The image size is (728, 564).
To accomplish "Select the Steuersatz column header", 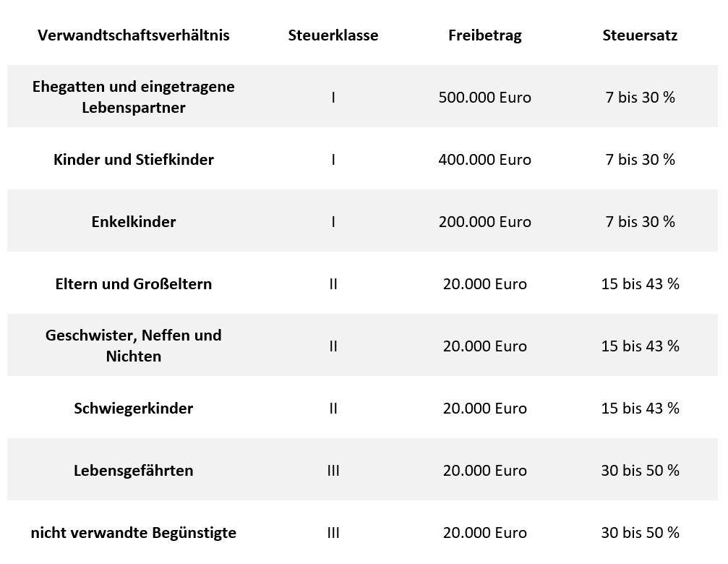I will pyautogui.click(x=640, y=35).
